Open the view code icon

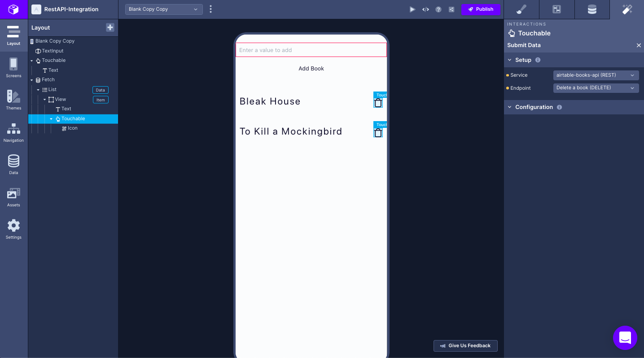(425, 9)
